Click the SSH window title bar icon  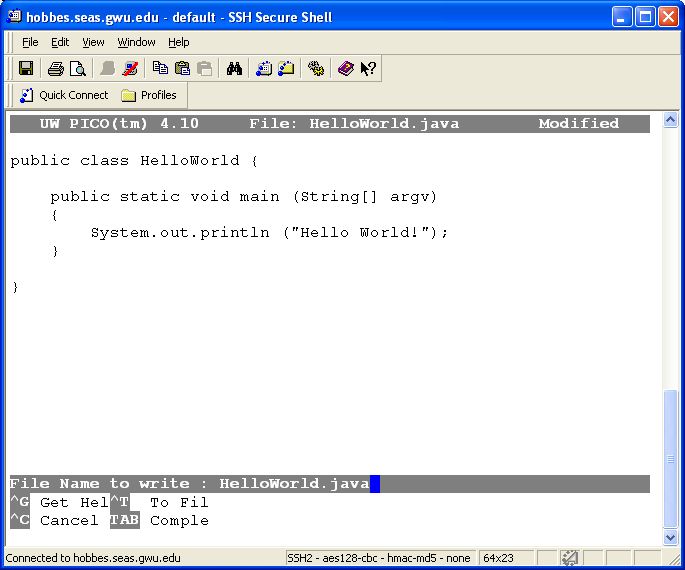click(14, 17)
